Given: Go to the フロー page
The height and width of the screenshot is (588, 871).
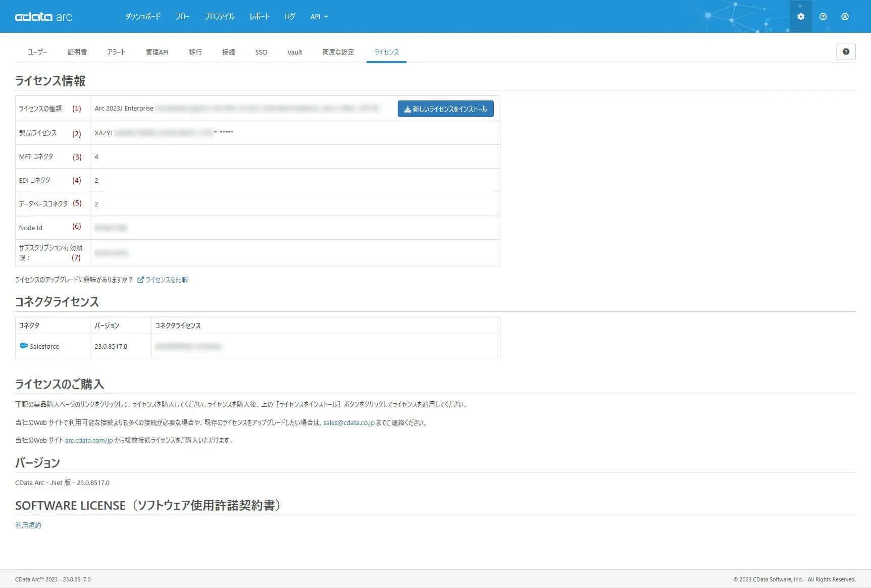Looking at the screenshot, I should pos(182,17).
